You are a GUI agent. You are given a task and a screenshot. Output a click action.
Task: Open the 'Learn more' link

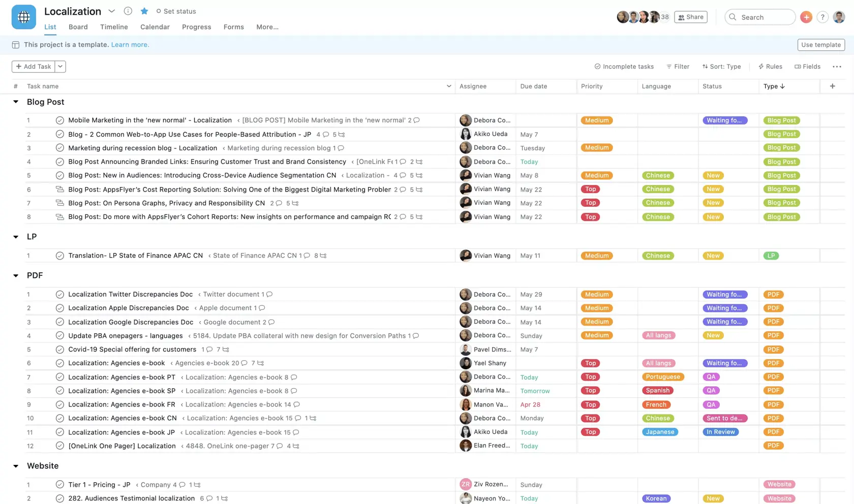click(130, 45)
